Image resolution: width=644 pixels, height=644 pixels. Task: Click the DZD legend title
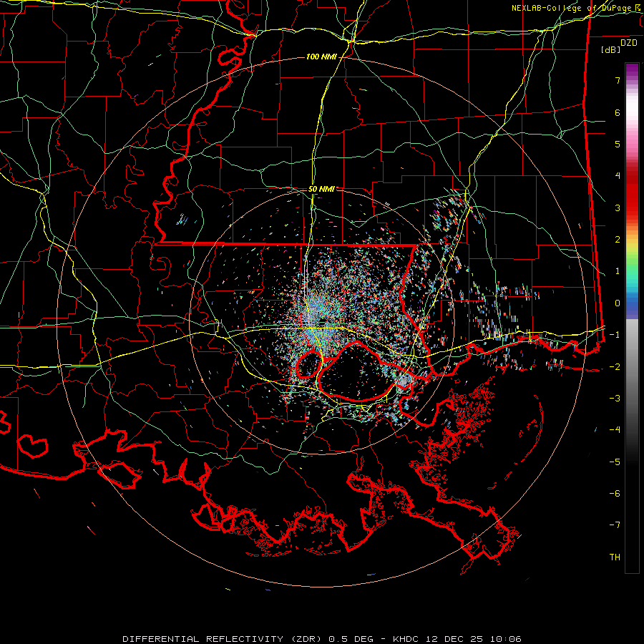click(x=629, y=43)
